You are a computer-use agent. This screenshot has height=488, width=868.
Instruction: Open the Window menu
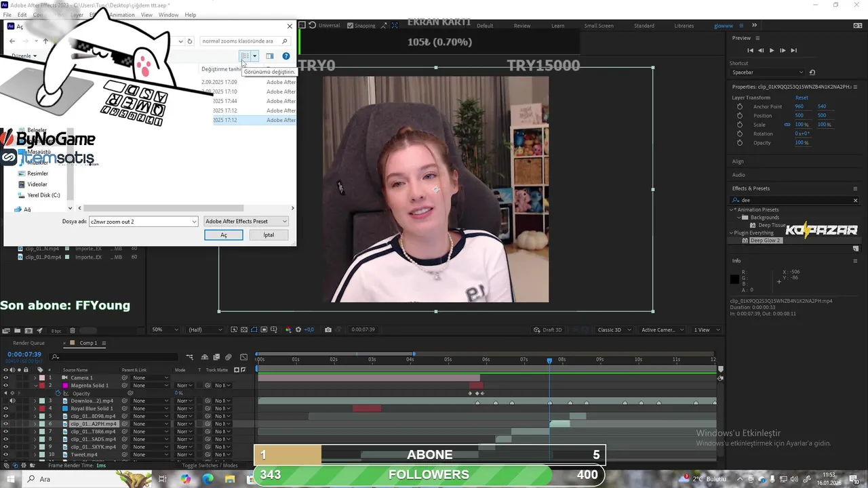tap(168, 15)
